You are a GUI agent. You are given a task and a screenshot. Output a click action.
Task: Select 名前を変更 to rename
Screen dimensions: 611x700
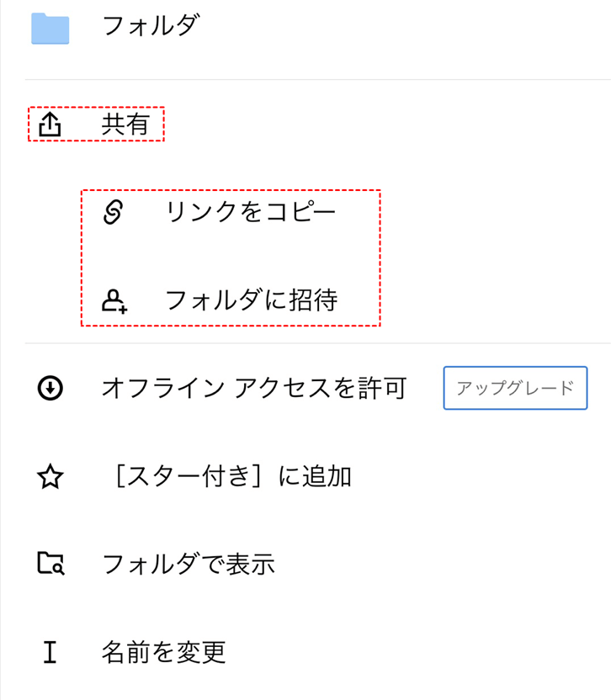tap(163, 652)
